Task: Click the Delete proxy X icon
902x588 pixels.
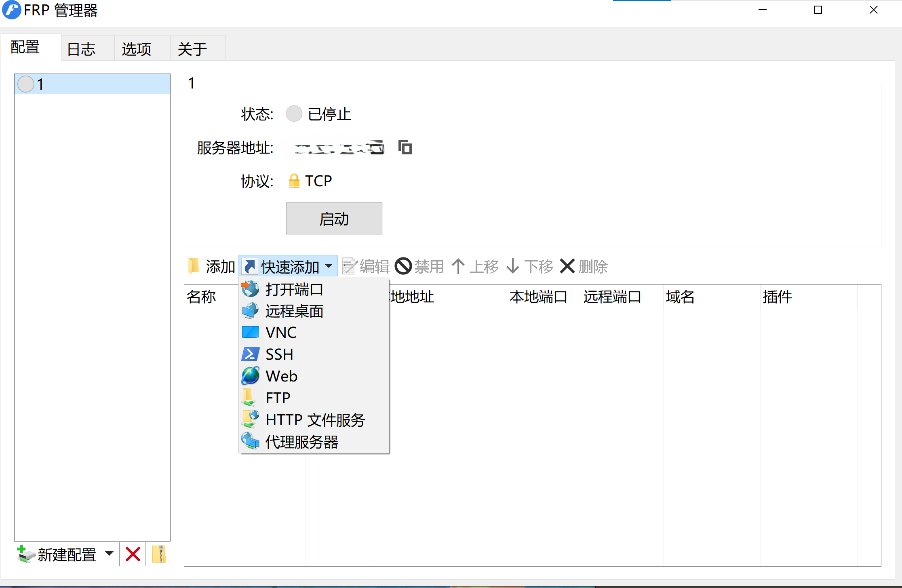Action: point(567,266)
